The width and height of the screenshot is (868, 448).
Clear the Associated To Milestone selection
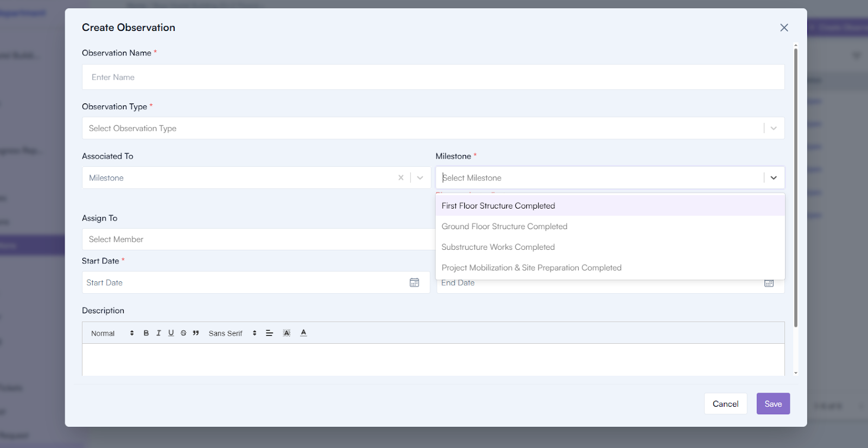pyautogui.click(x=401, y=178)
